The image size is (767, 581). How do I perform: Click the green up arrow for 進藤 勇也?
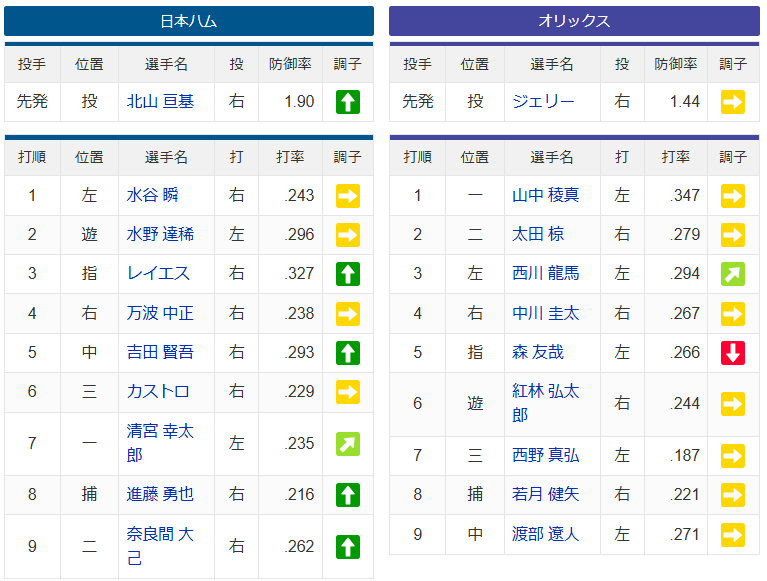coord(348,494)
